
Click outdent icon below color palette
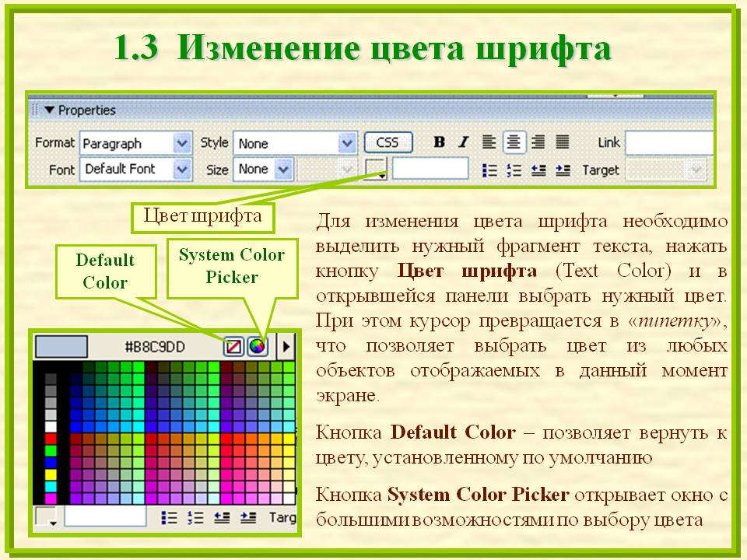tap(222, 518)
